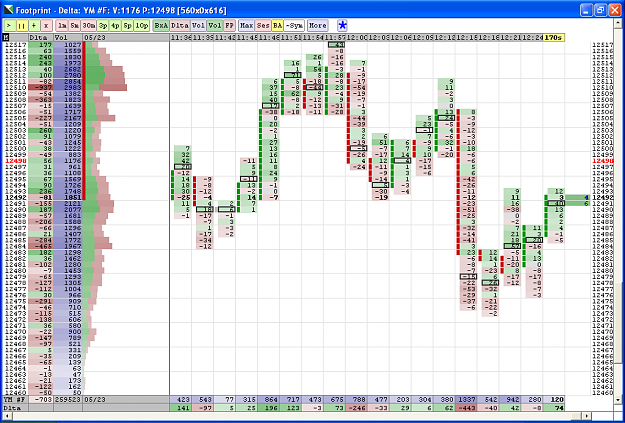Click the blue asterisk star icon
The image size is (625, 423).
342,26
